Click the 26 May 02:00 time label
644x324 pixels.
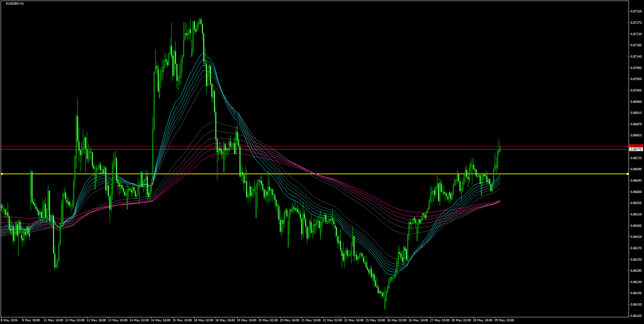[397, 320]
